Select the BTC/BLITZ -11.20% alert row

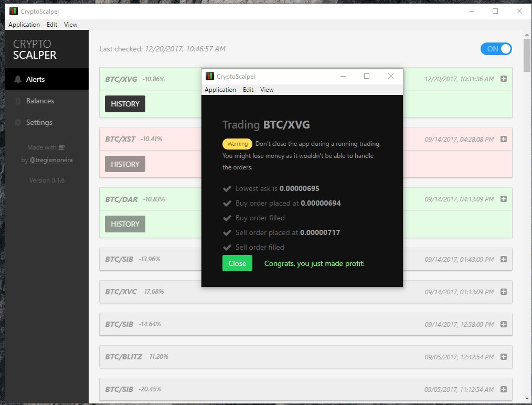306,357
